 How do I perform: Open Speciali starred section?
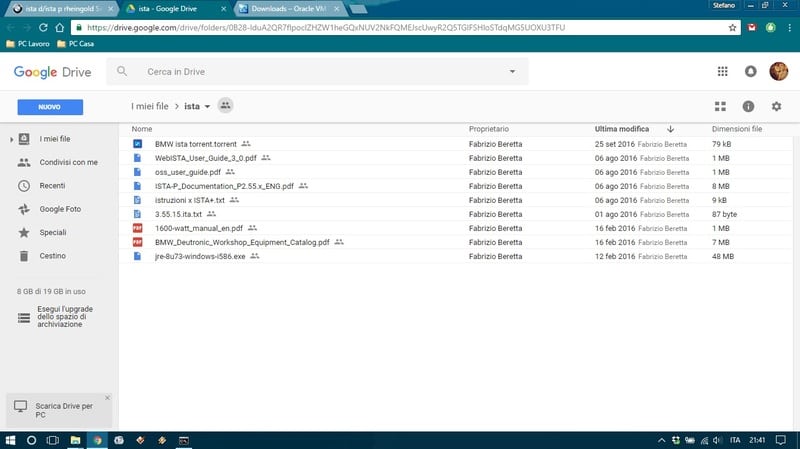pos(53,232)
